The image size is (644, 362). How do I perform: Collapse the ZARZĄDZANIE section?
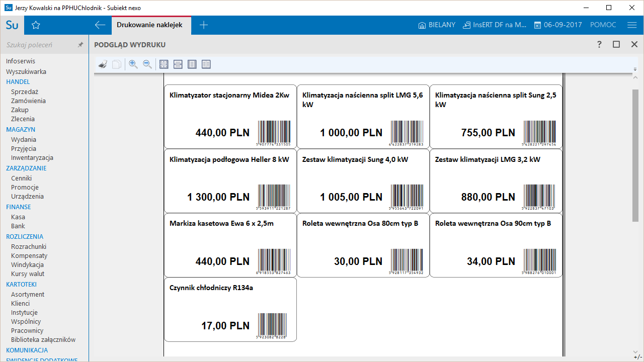[26, 168]
